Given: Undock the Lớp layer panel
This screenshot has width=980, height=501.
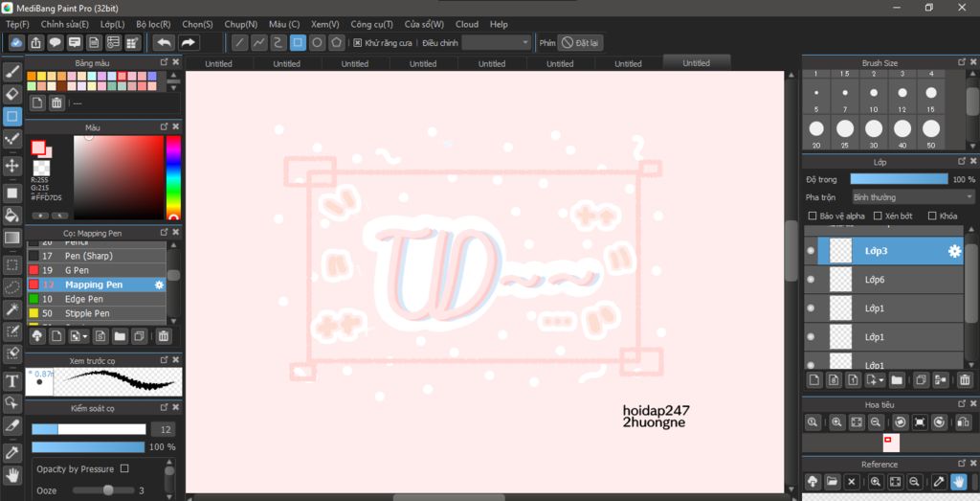Looking at the screenshot, I should point(962,161).
